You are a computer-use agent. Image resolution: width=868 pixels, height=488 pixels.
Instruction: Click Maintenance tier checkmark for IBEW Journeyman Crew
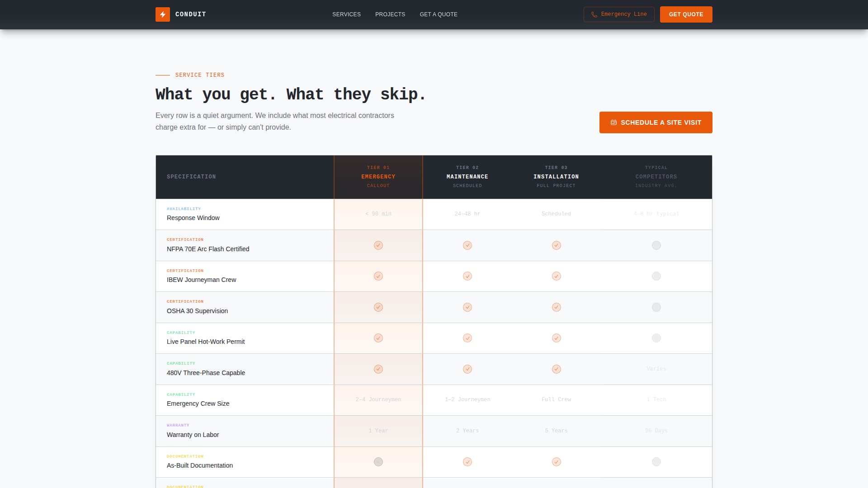(x=467, y=276)
